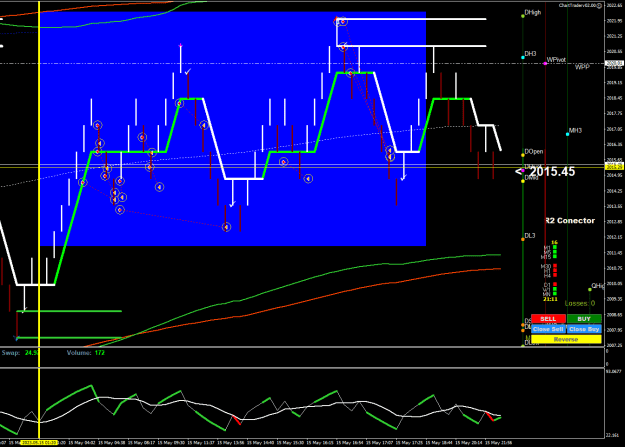Select the cyan MH3 level dot

pyautogui.click(x=568, y=134)
